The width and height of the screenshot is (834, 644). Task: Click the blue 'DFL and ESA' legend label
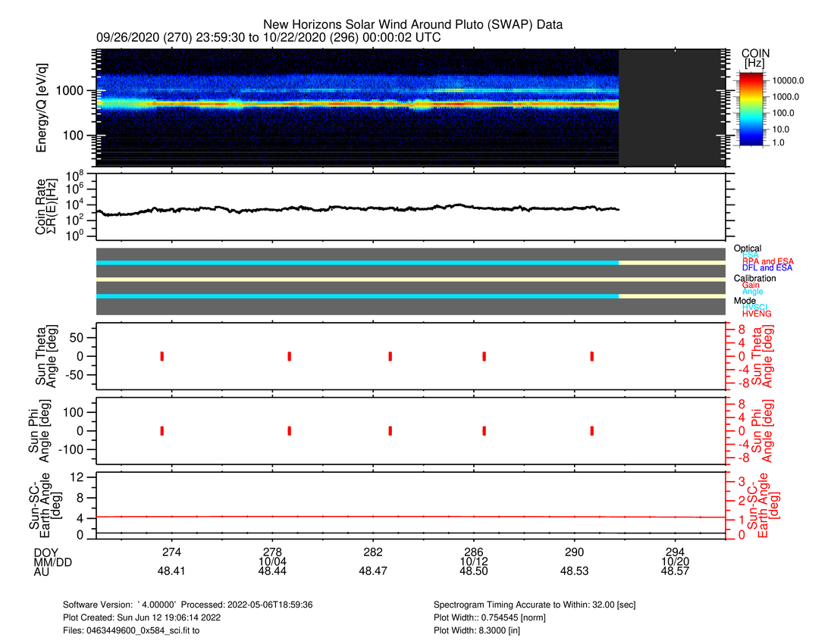click(x=767, y=268)
